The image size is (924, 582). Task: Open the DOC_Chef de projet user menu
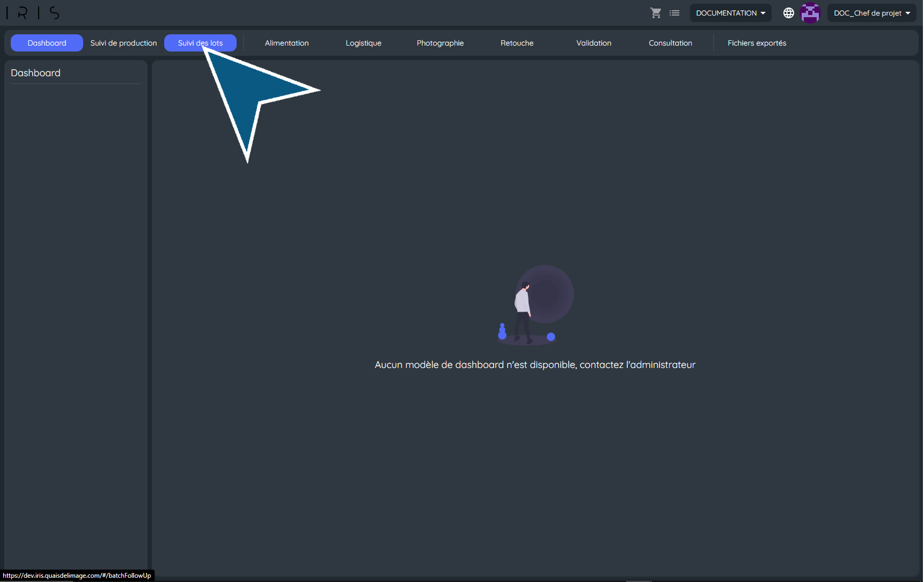pyautogui.click(x=871, y=13)
